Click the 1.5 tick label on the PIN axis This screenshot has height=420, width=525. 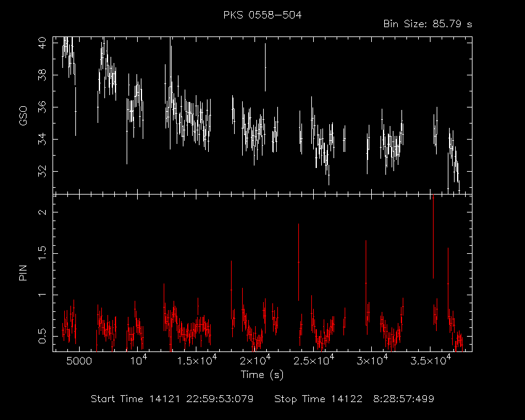pos(42,253)
